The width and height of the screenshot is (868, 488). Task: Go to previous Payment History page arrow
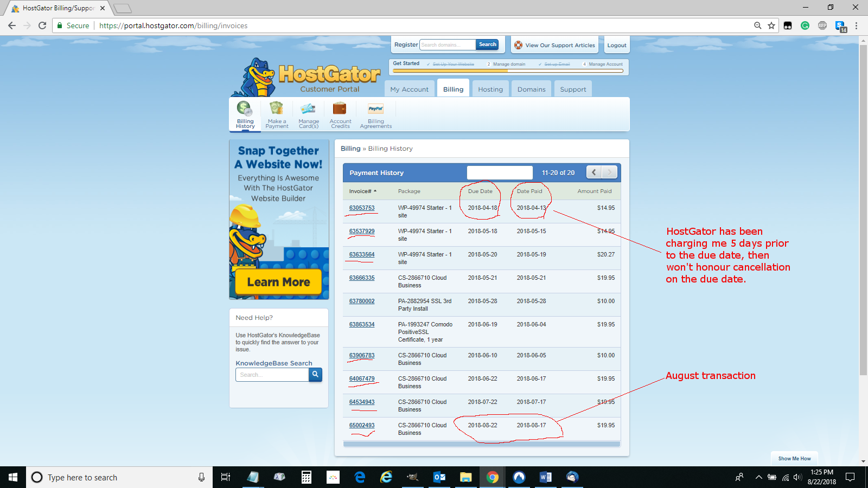coord(594,172)
